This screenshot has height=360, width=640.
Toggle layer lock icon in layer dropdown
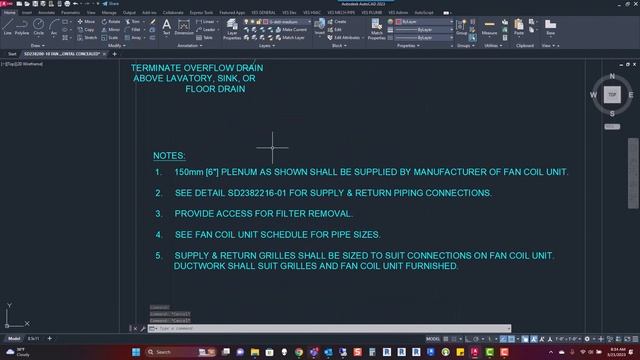click(258, 21)
